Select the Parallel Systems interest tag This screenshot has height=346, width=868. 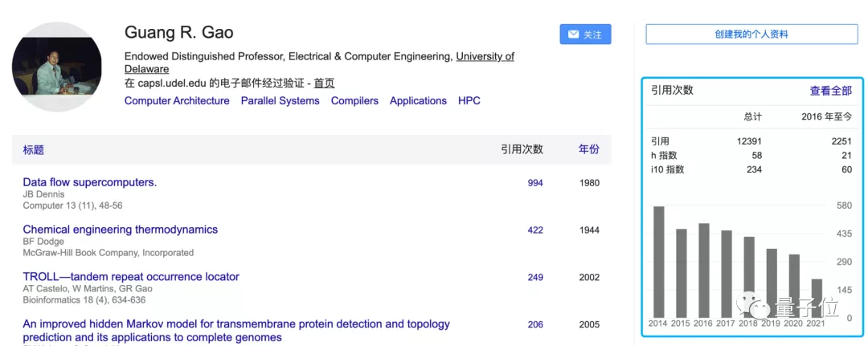pos(280,101)
